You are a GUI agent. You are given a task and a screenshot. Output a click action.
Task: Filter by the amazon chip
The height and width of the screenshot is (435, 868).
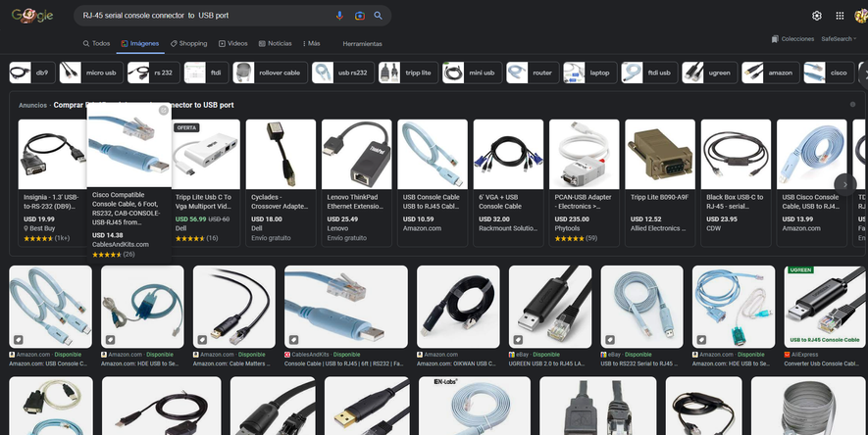coord(770,72)
